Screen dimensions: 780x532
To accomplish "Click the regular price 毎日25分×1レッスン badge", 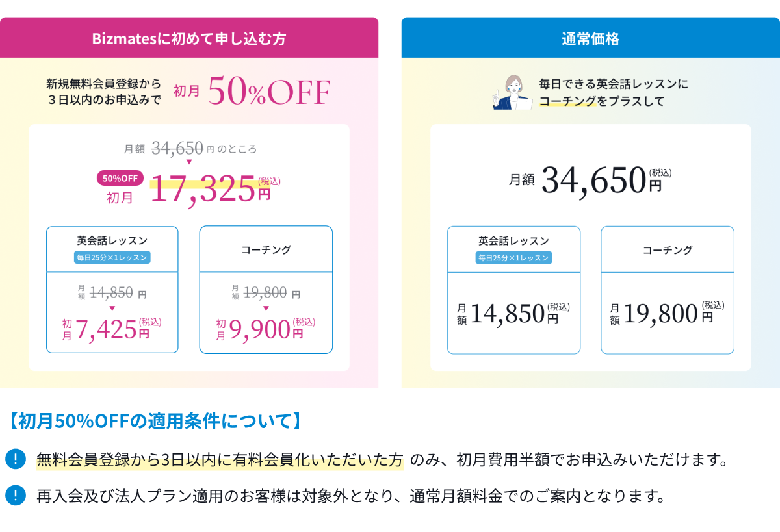I will [x=513, y=257].
